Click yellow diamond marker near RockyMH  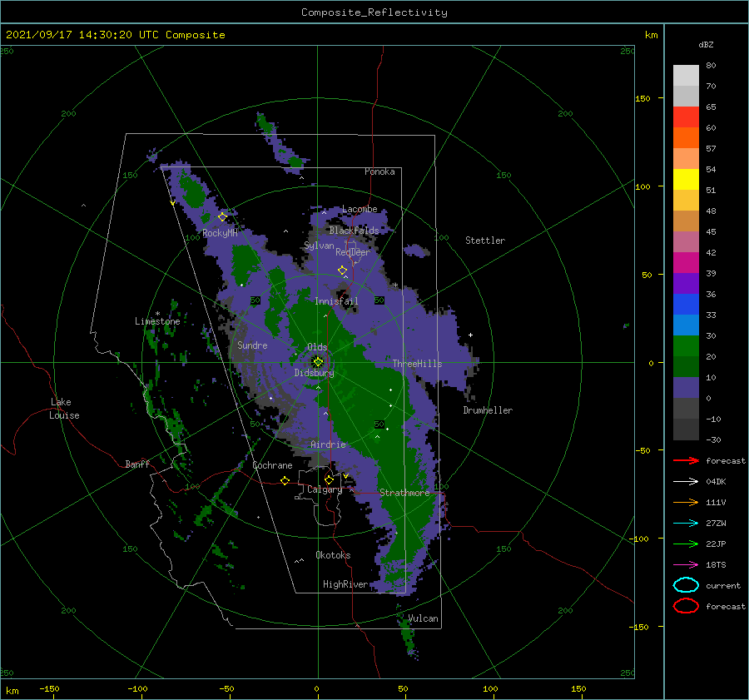point(222,217)
